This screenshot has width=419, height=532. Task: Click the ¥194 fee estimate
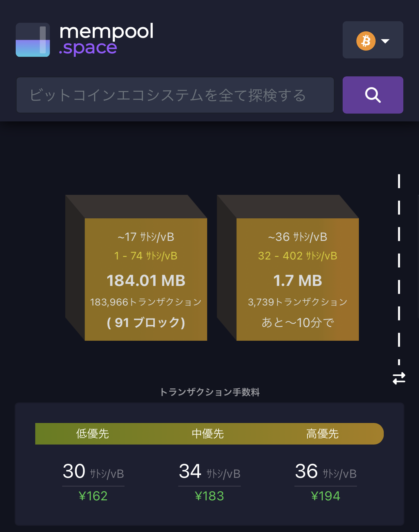(325, 496)
